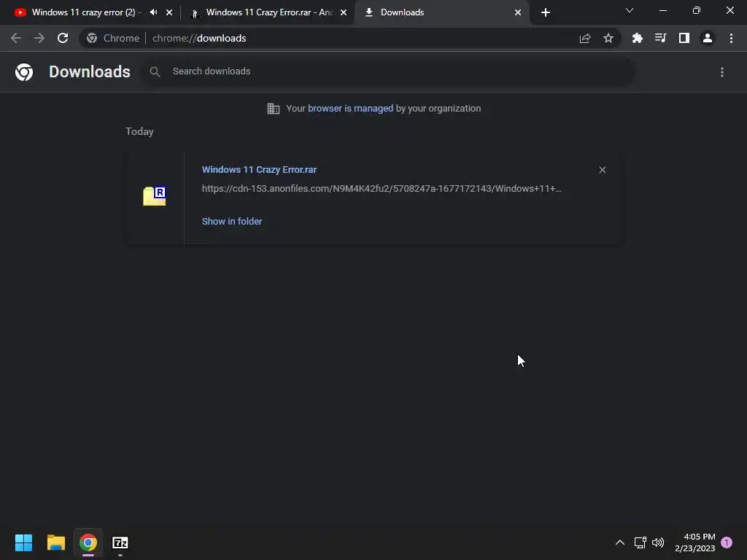Viewport: 747px width, 560px height.
Task: Click the Chrome site info chip
Action: [x=113, y=38]
